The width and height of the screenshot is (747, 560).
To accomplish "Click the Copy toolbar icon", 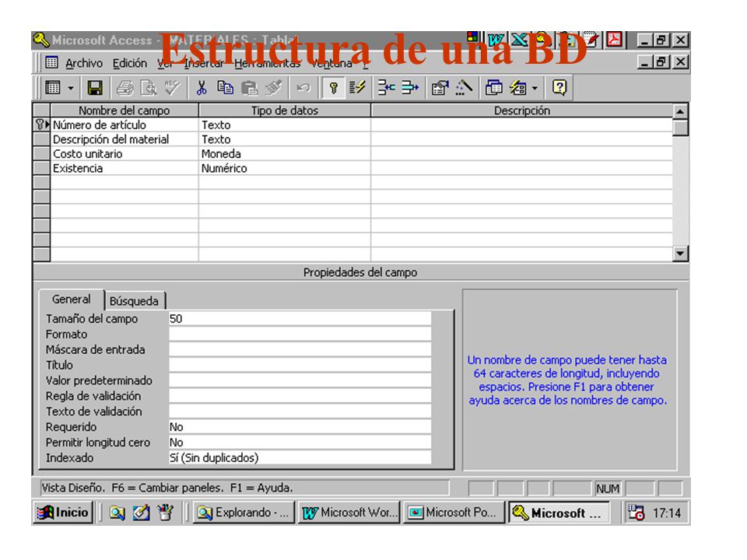I will click(225, 88).
